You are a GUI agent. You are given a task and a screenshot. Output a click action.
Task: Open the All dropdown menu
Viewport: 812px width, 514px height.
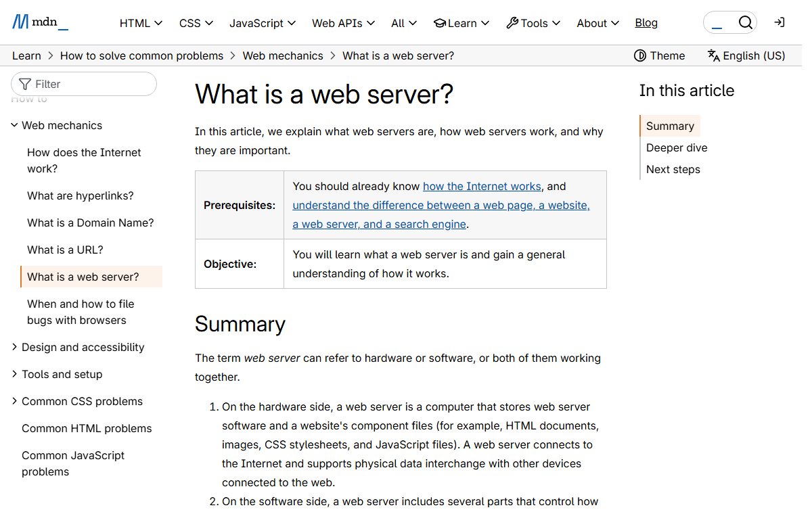[x=404, y=23]
